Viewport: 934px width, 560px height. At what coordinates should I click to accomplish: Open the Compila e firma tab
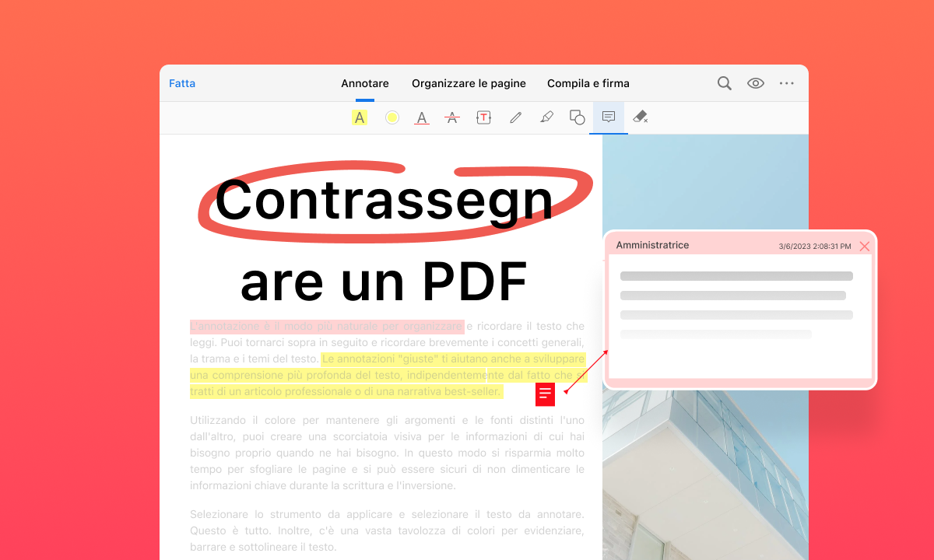click(x=588, y=83)
